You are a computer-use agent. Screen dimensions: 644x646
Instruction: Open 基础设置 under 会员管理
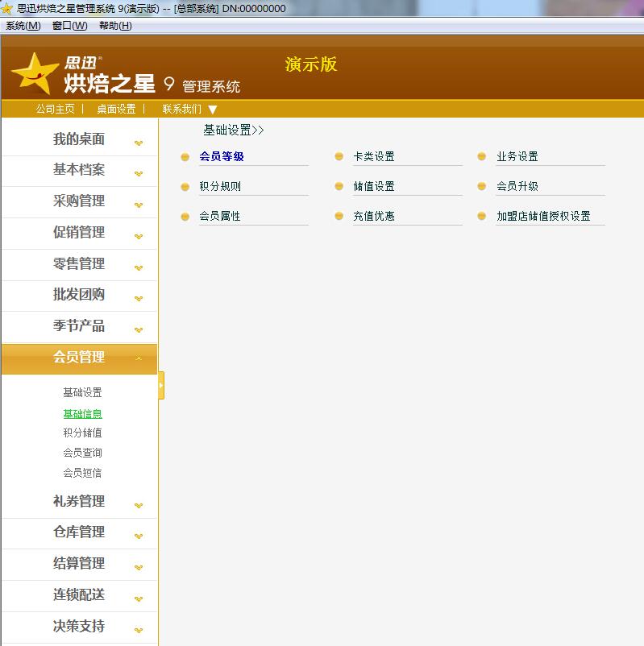coord(82,392)
